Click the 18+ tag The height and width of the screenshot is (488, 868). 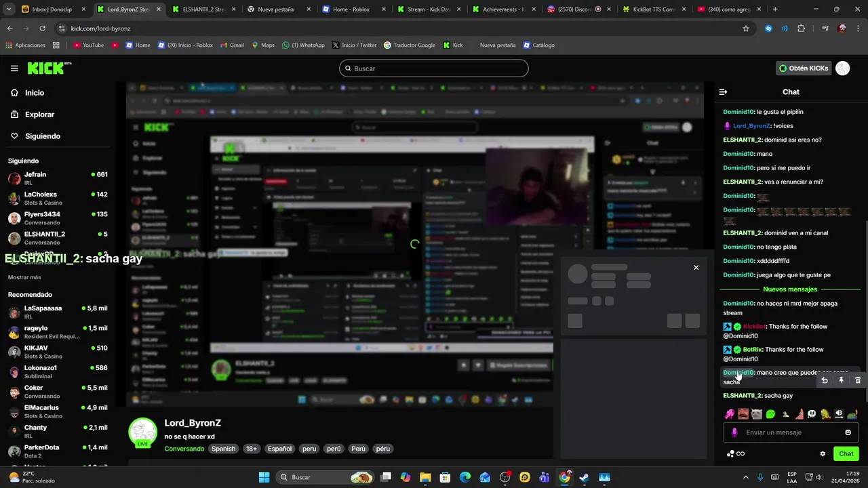[x=252, y=449]
